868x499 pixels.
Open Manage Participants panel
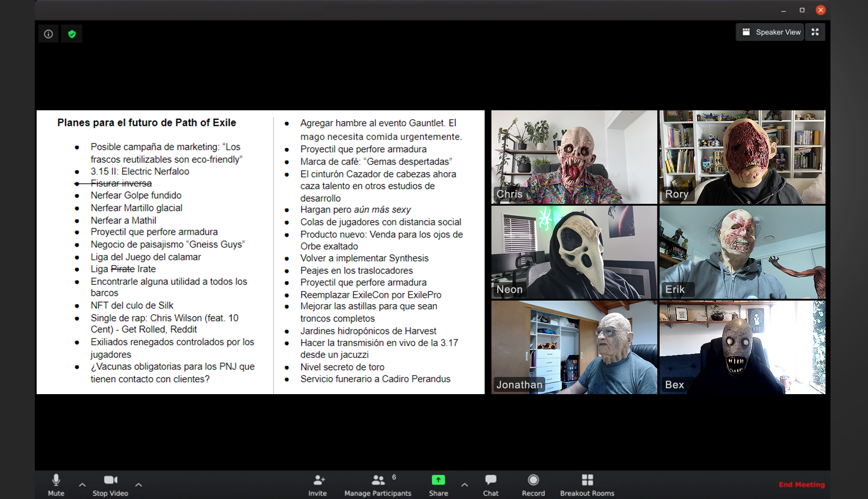point(378,485)
